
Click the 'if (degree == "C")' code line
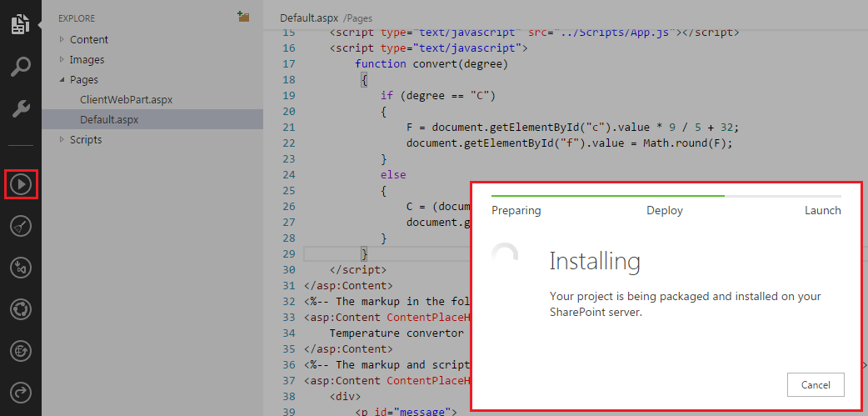click(437, 95)
